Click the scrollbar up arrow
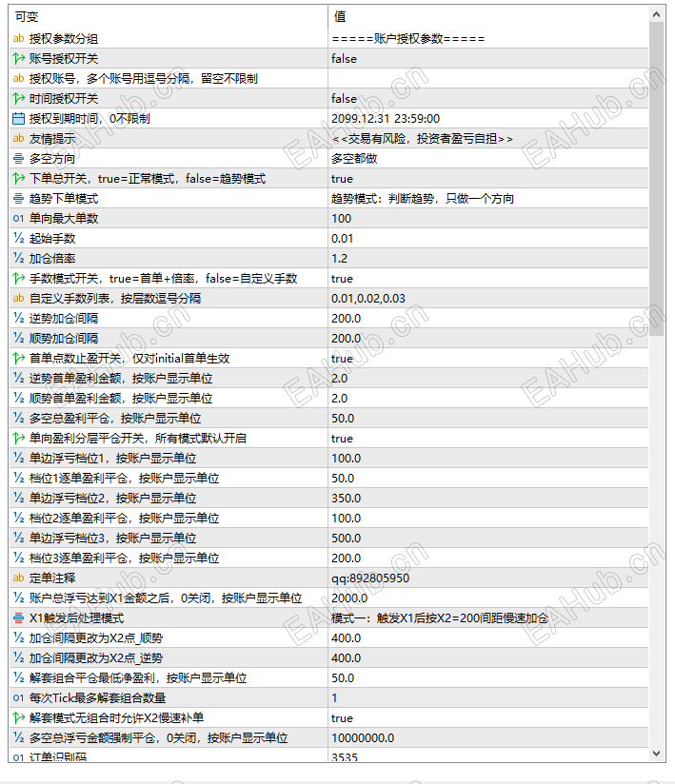Image resolution: width=675 pixels, height=784 pixels. tap(657, 14)
